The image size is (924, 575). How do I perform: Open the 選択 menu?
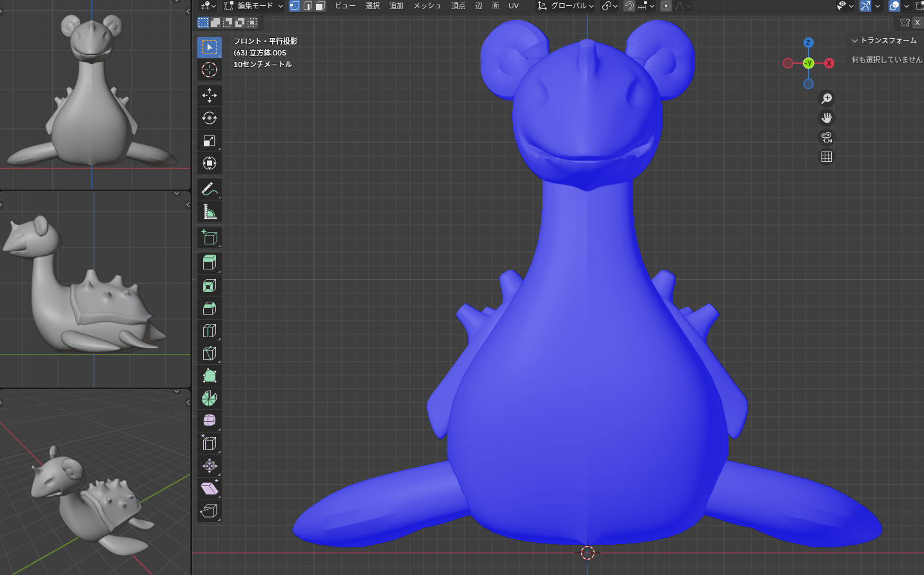(x=373, y=6)
